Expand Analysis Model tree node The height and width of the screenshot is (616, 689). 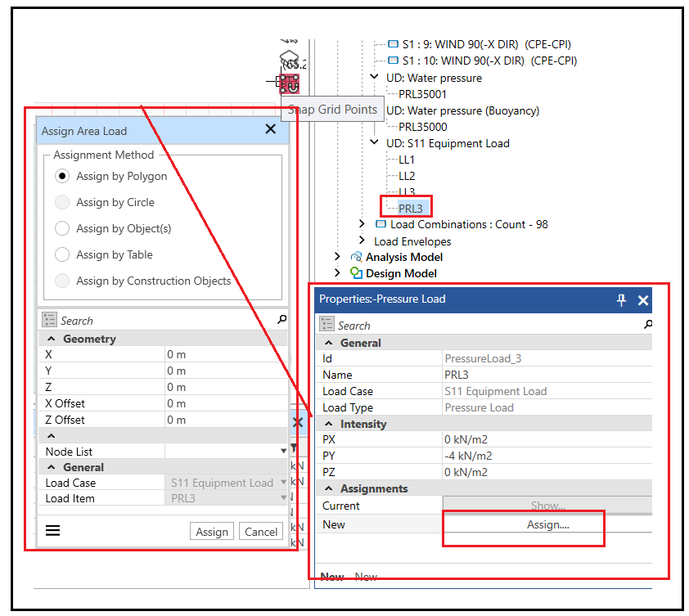point(337,256)
